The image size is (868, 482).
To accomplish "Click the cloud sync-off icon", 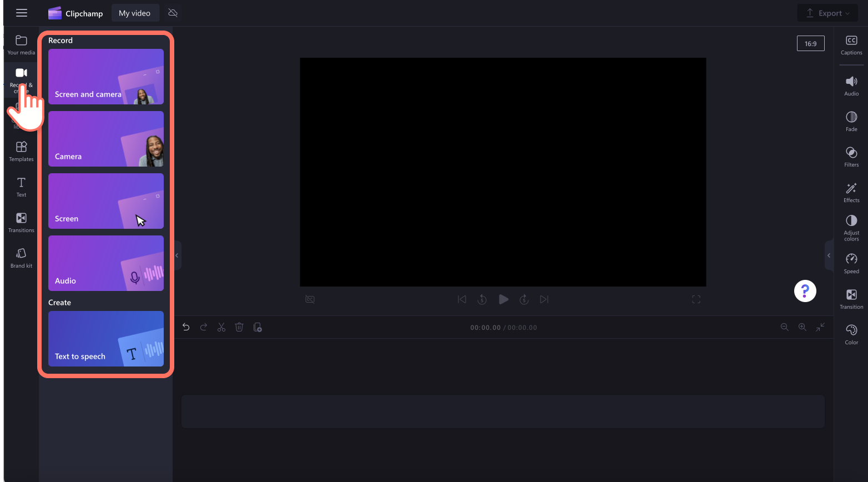I will click(x=173, y=13).
